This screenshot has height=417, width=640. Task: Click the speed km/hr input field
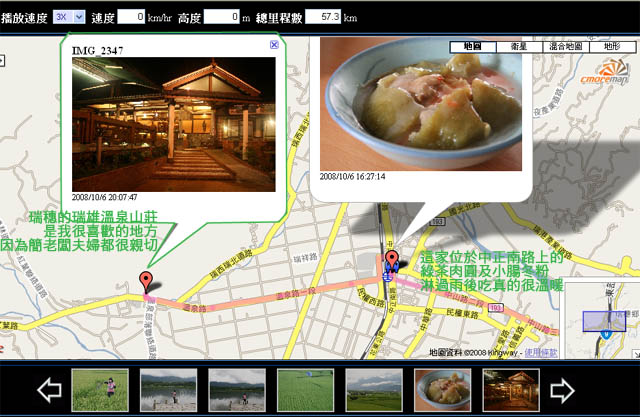pyautogui.click(x=131, y=17)
